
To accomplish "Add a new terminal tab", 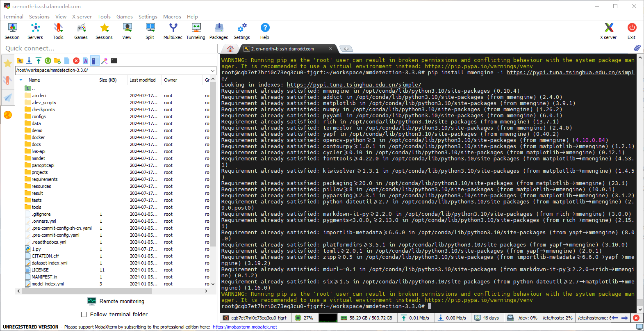I will pos(346,49).
